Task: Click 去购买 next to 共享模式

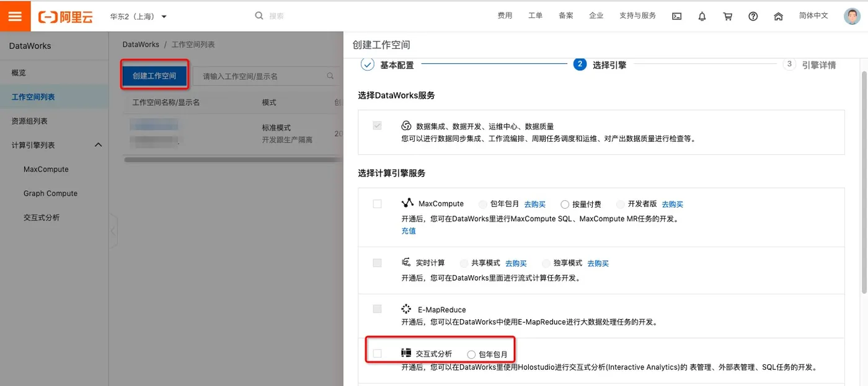Action: [516, 263]
